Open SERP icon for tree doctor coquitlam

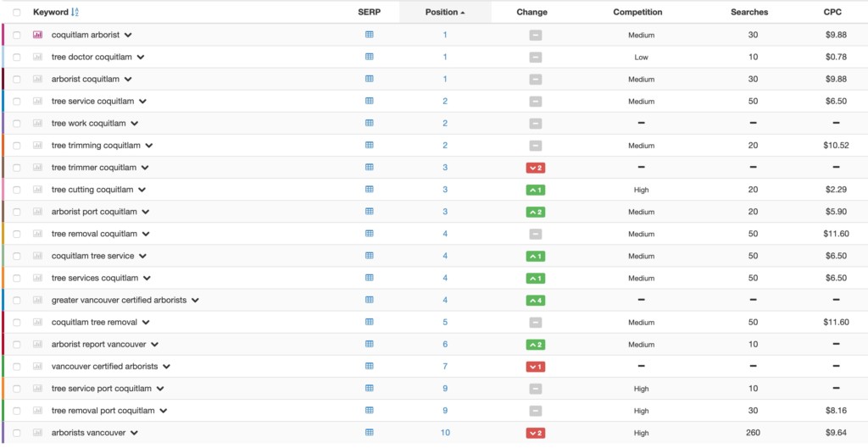tap(370, 57)
